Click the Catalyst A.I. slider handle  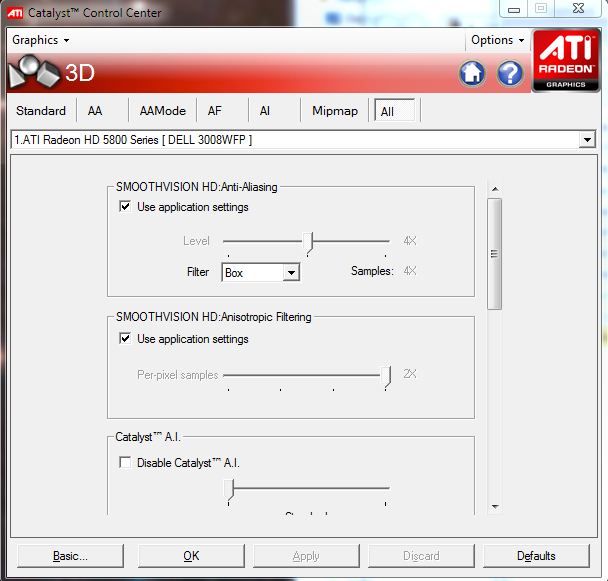pos(229,488)
